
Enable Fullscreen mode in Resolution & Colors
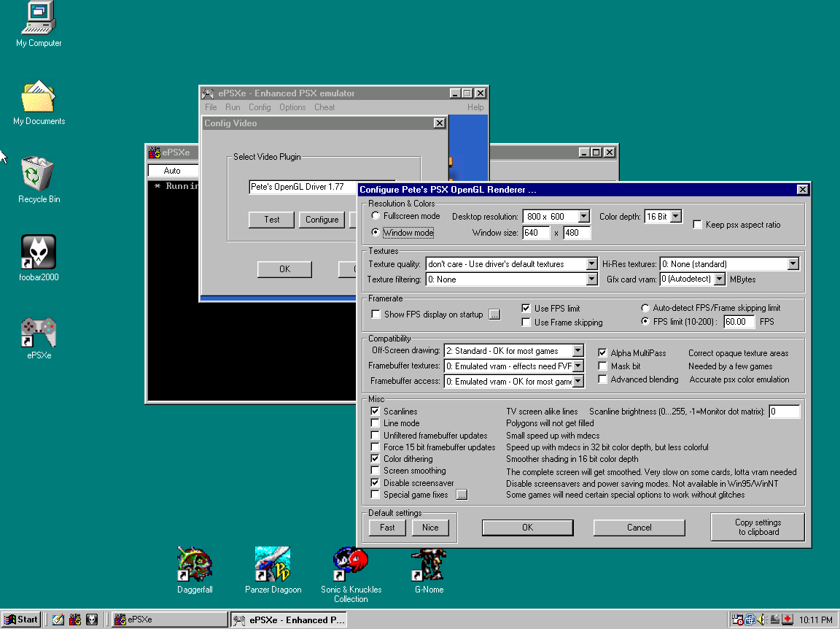click(x=376, y=216)
